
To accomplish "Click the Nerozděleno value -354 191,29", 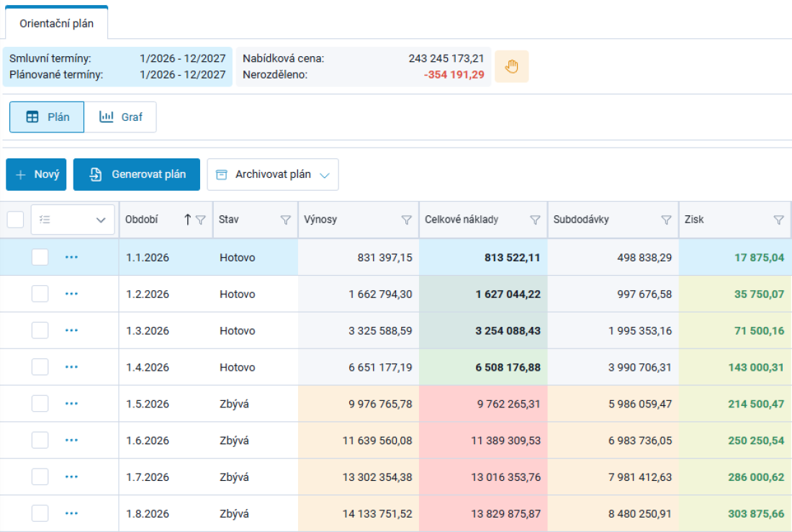I will tap(454, 75).
